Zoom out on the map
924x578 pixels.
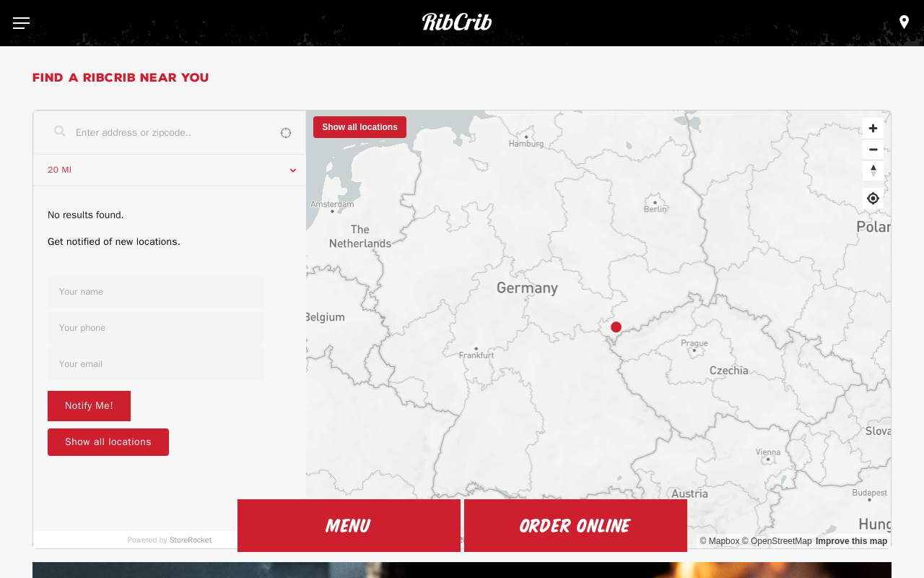click(x=873, y=150)
